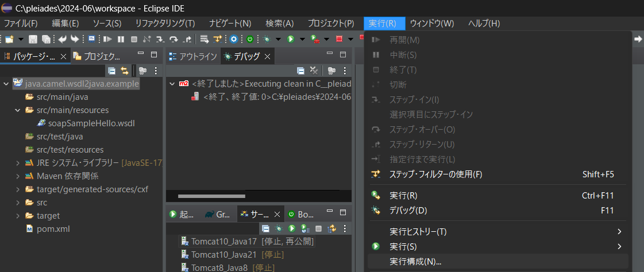Switch to the Bo... (Boot Dashboard) tab

[301, 214]
